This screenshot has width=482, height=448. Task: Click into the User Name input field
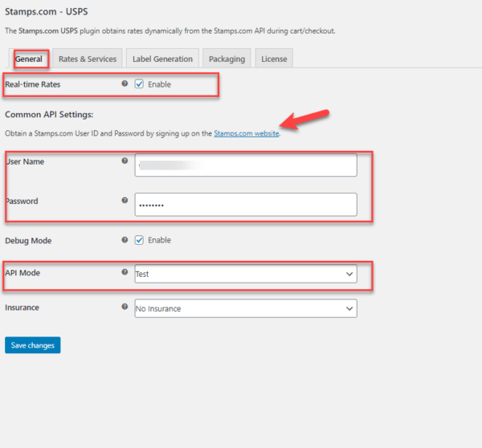pos(246,165)
